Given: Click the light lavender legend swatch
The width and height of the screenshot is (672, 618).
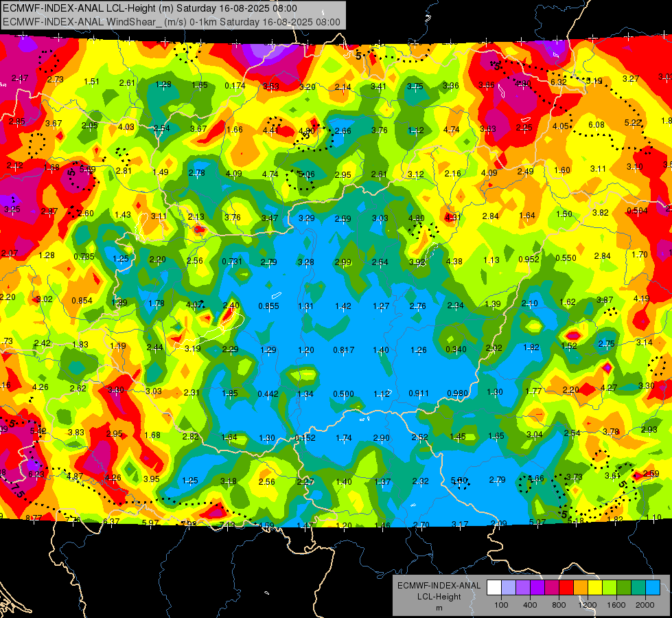Looking at the screenshot, I should (x=509, y=588).
